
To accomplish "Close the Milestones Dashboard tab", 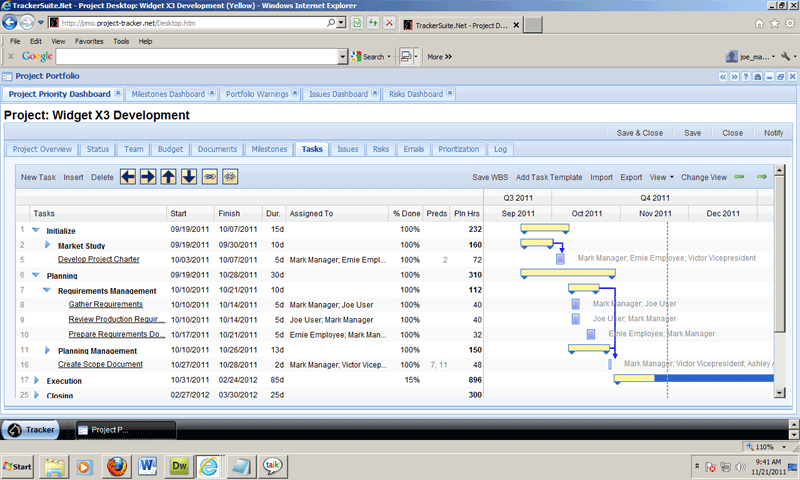I will (211, 93).
